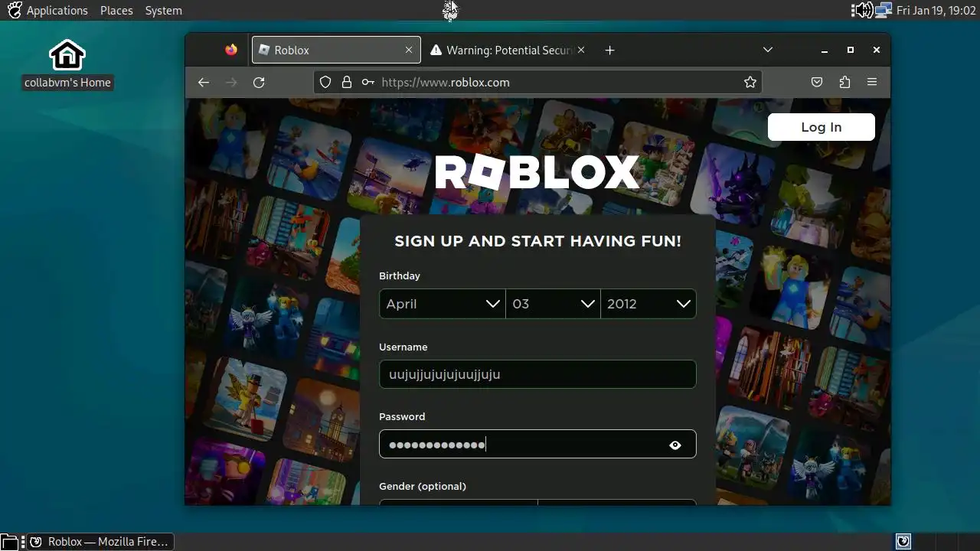The width and height of the screenshot is (980, 551).
Task: Open a new tab with plus button
Action: (609, 50)
